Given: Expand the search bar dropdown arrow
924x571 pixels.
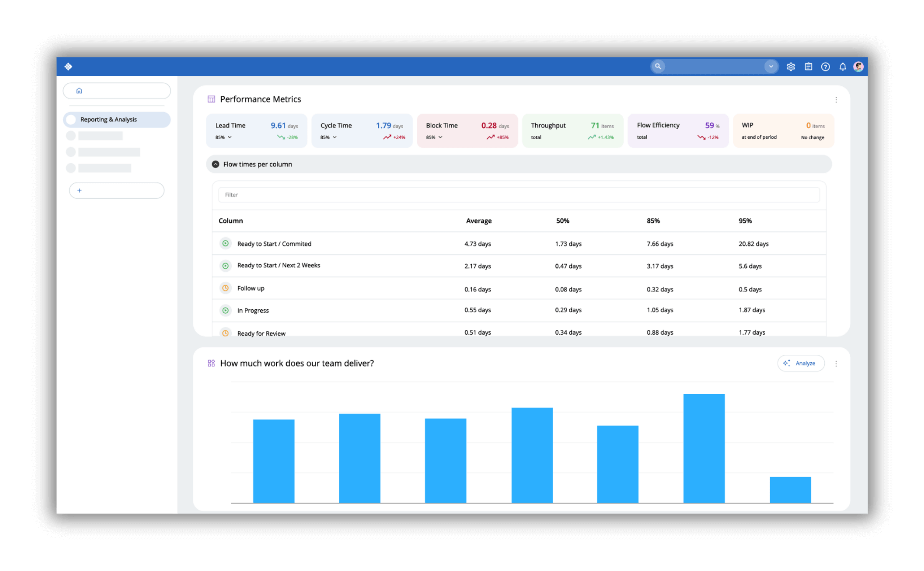Looking at the screenshot, I should [x=771, y=66].
